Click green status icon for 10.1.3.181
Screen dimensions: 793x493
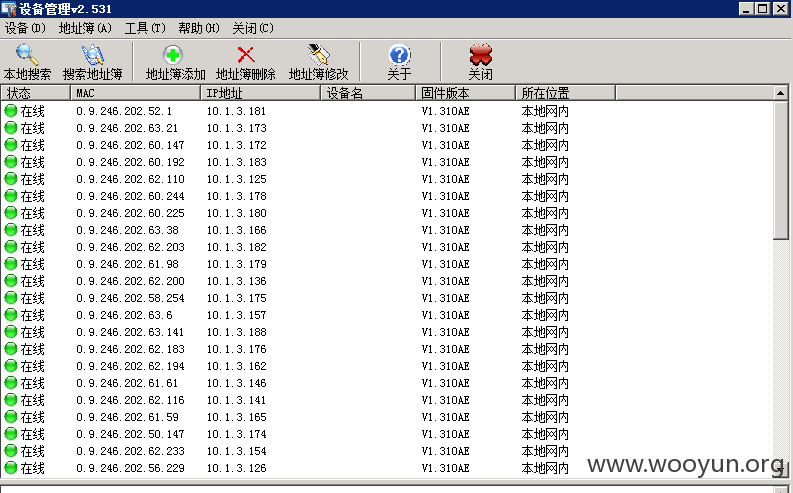11,111
